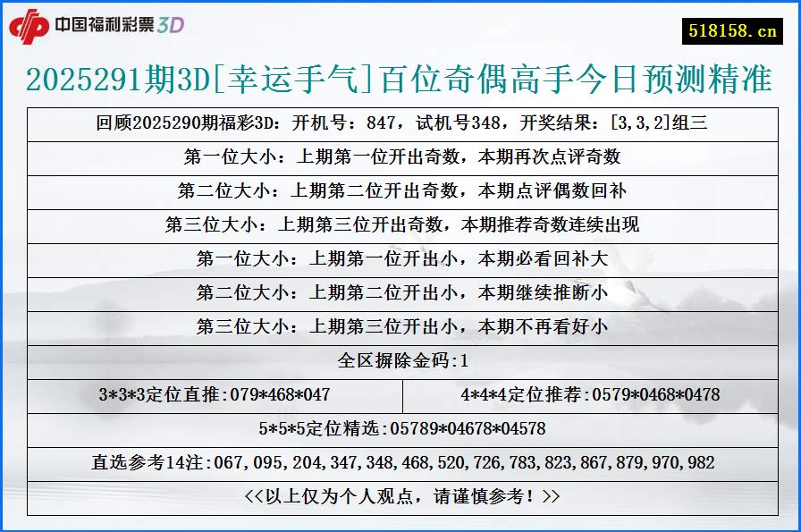Select the 第二位大小 偶数回补 row
This screenshot has width=801, height=532.
pos(400,186)
